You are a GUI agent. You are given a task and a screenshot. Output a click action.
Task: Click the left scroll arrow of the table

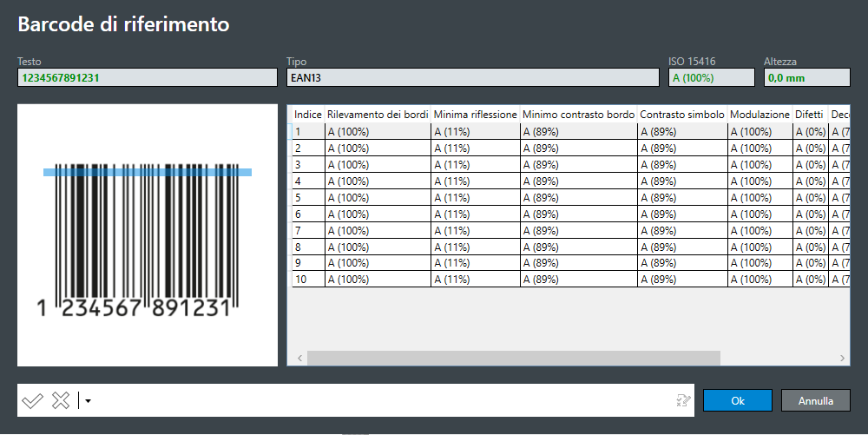click(x=299, y=358)
